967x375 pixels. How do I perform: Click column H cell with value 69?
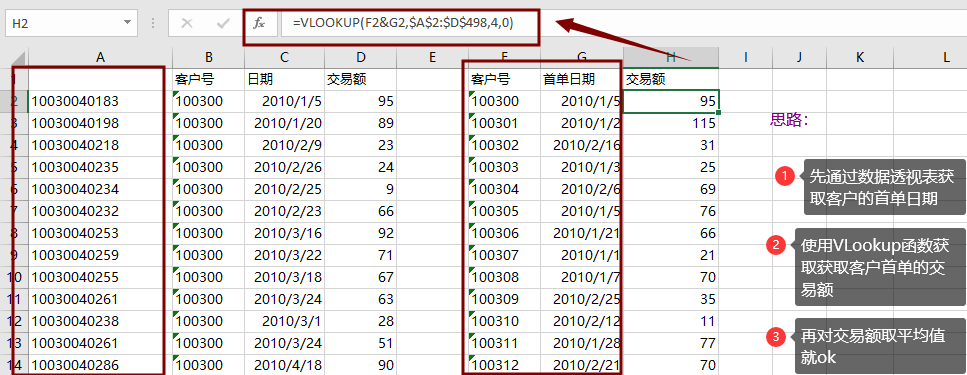pos(671,189)
